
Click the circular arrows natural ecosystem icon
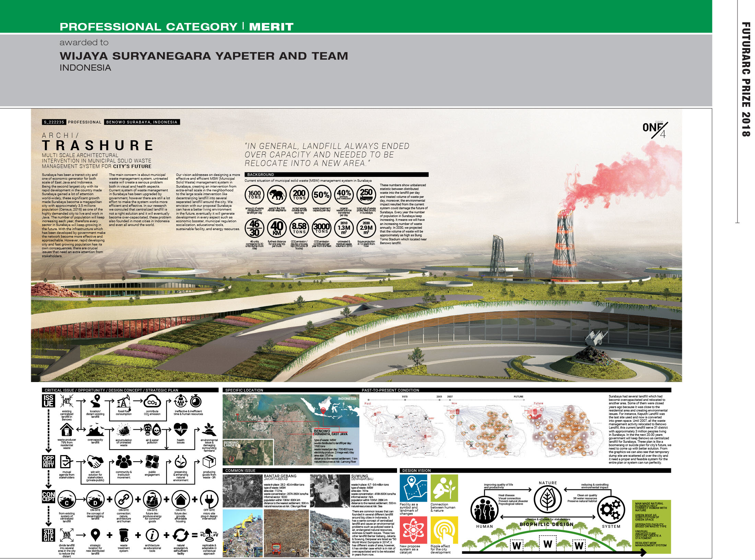click(181, 535)
